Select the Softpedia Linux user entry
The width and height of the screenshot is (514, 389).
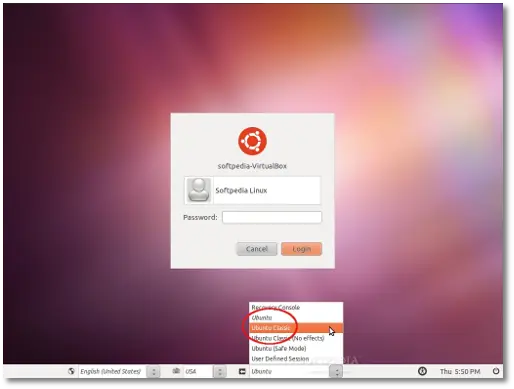point(252,190)
